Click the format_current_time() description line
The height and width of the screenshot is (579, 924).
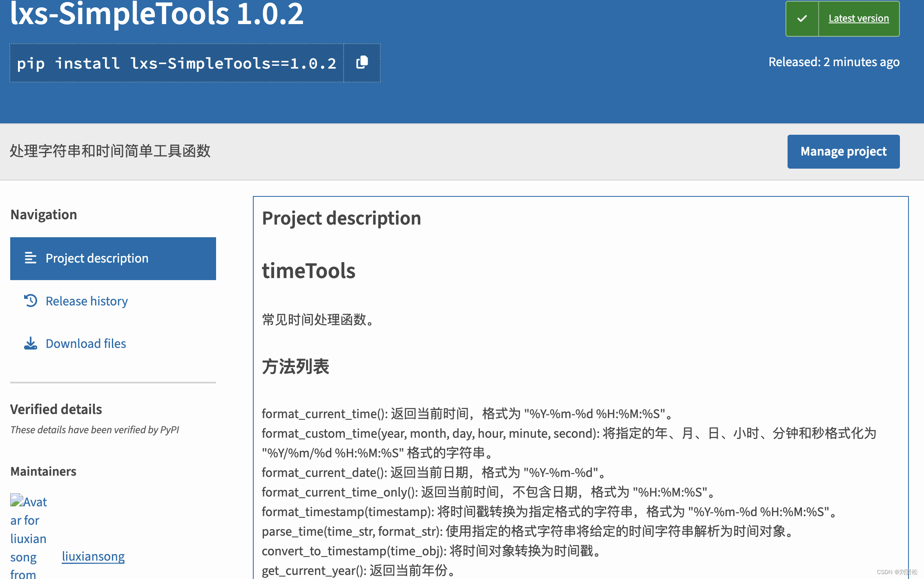click(467, 414)
